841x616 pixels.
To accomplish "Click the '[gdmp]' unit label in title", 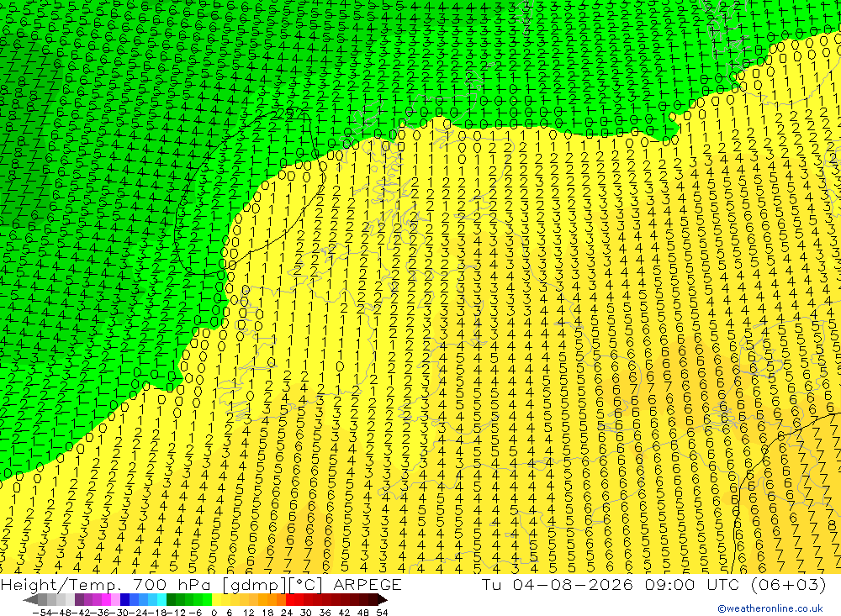I will (x=256, y=584).
